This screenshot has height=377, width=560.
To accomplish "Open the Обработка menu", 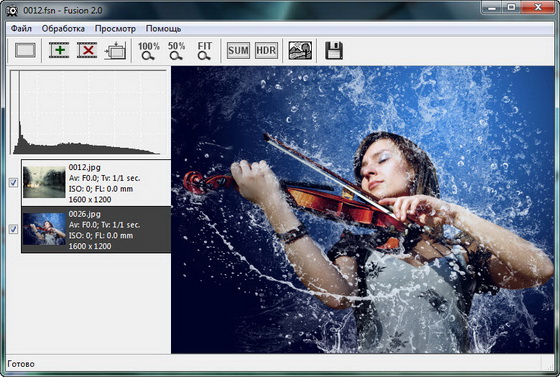I will [x=63, y=29].
